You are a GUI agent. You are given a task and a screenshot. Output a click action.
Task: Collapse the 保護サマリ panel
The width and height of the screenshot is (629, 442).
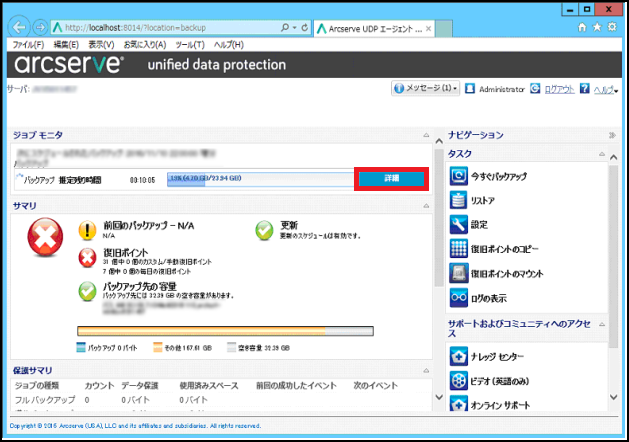(x=426, y=371)
